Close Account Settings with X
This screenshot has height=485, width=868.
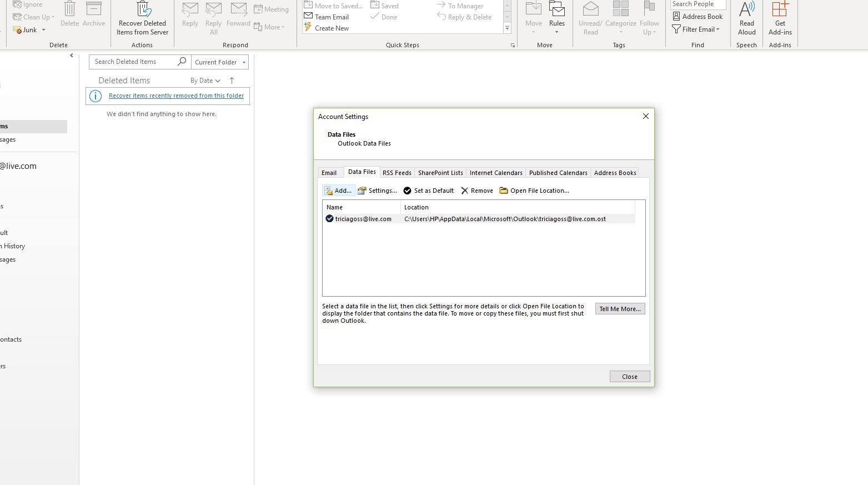point(645,116)
